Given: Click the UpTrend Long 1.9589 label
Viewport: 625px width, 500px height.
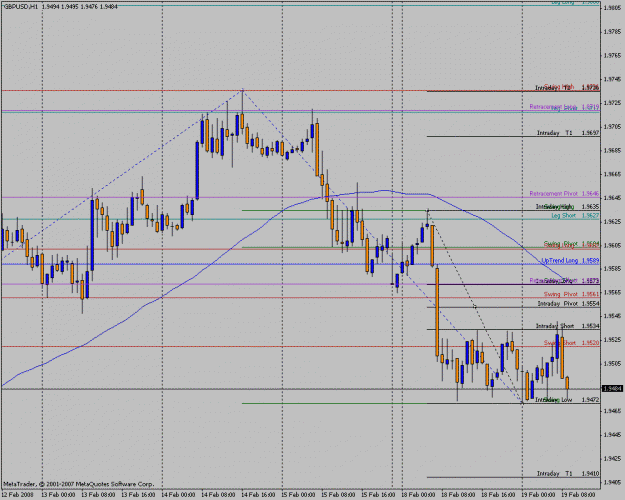Looking at the screenshot, I should [570, 260].
